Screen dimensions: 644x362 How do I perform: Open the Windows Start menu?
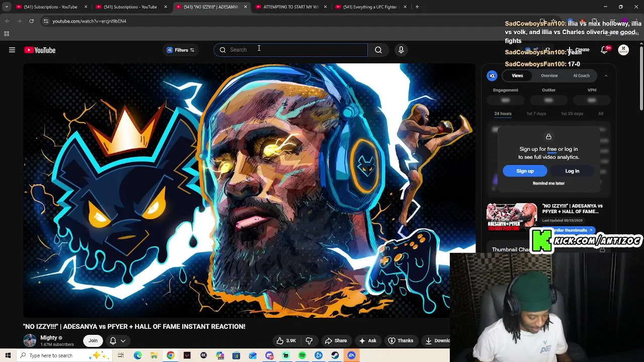8,355
